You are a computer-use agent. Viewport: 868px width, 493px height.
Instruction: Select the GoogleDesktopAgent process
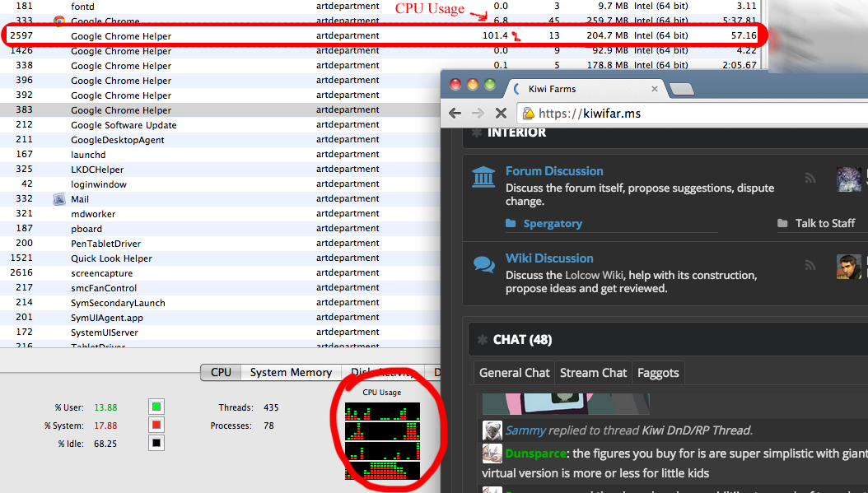pos(221,139)
